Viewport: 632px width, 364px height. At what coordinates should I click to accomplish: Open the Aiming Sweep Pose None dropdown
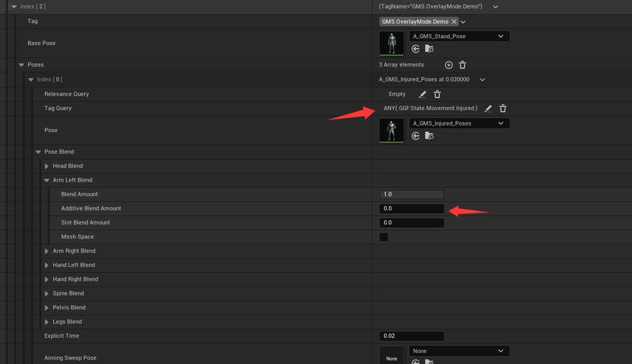[459, 351]
